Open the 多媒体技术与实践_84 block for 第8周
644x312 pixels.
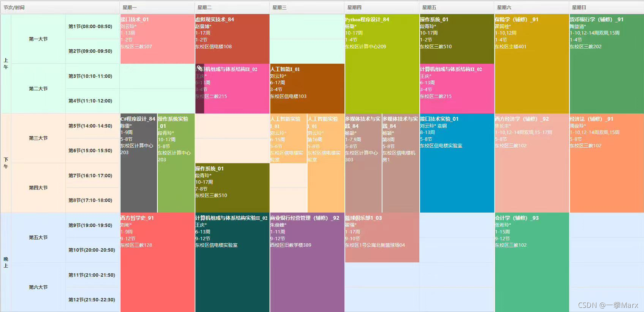401,163
